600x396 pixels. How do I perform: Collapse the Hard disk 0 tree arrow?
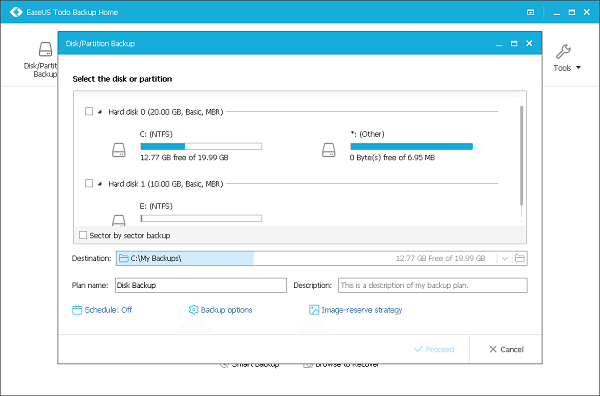(x=100, y=112)
